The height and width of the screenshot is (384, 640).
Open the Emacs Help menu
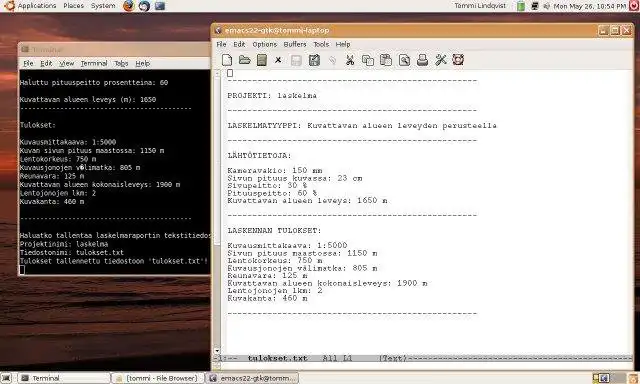click(343, 44)
